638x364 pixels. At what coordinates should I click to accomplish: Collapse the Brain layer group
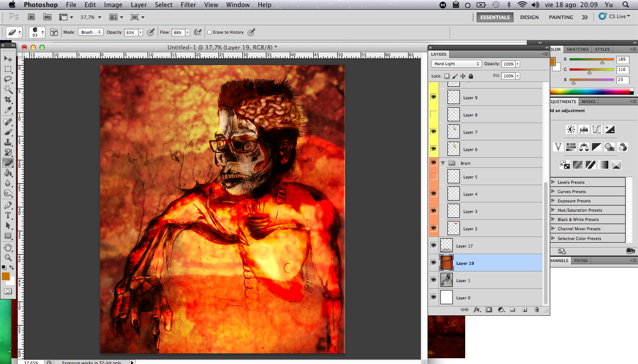click(x=443, y=163)
